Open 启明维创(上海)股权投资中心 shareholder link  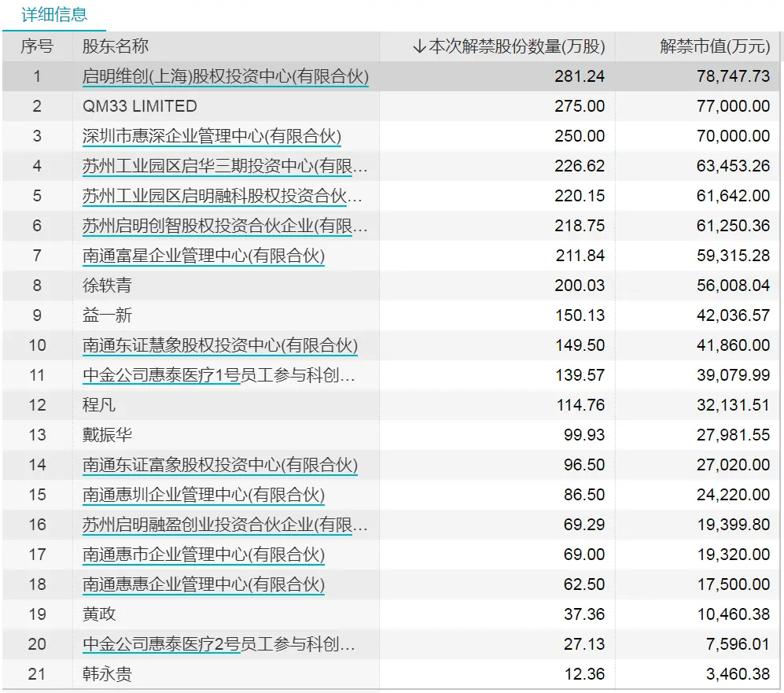225,76
